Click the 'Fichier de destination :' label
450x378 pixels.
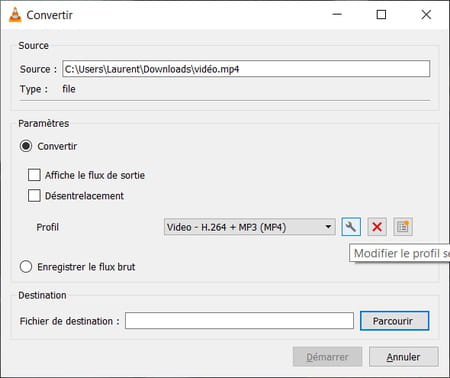point(70,321)
